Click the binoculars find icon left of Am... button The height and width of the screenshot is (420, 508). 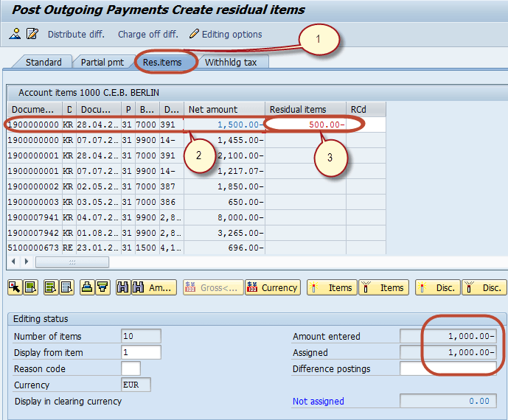click(123, 287)
